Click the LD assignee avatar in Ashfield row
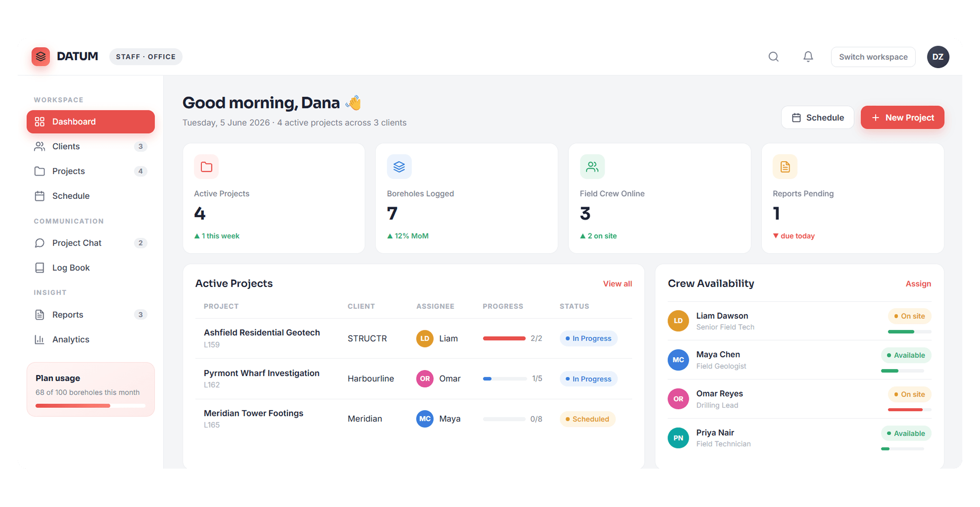The image size is (980, 507). click(x=425, y=338)
